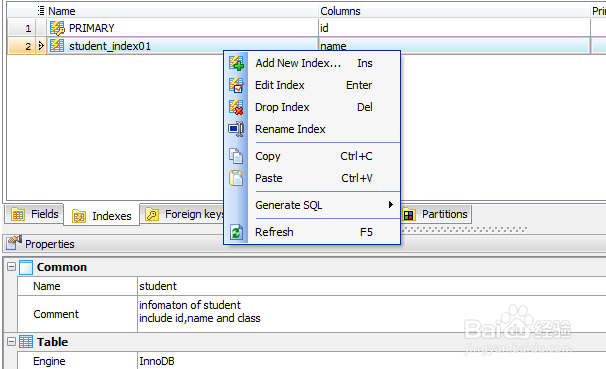Click the Engine value 'InnoDB'

click(x=372, y=361)
